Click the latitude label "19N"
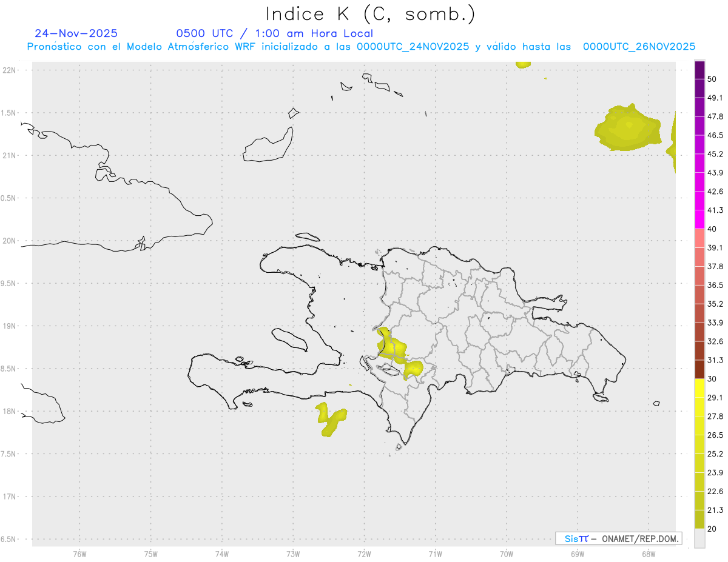 [9, 326]
